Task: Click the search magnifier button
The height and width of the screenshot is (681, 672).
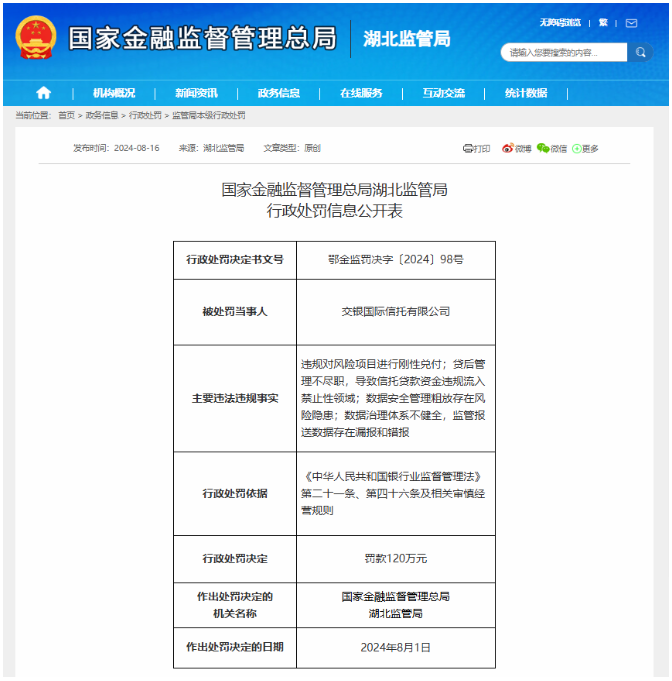Action: coord(640,53)
